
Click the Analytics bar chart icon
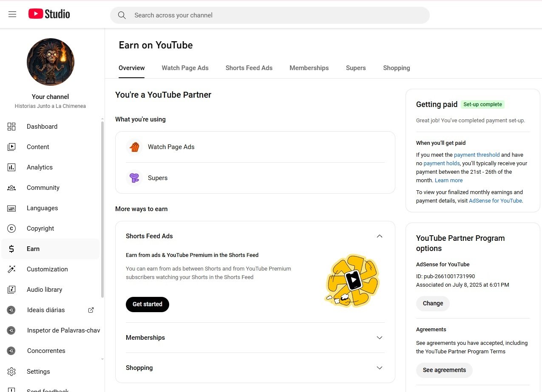click(x=11, y=167)
